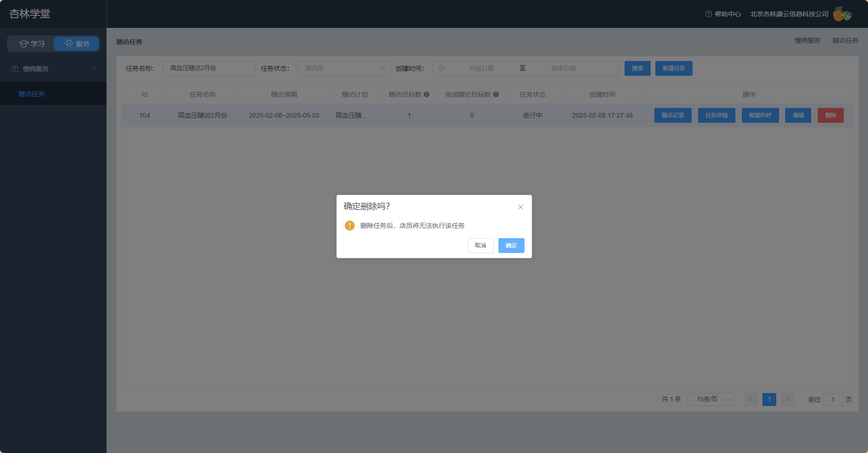Viewport: 868px width, 453px height.
Task: Click the 搜索 search button
Action: coord(638,68)
